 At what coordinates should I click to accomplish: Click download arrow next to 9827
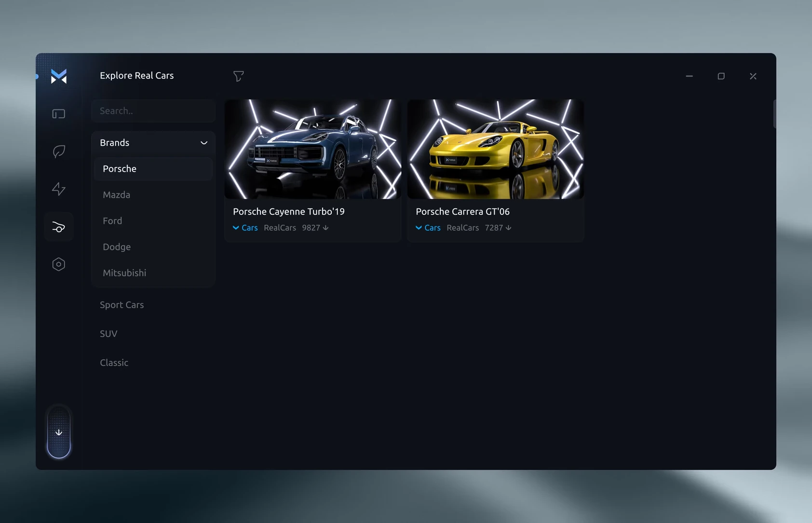point(326,228)
